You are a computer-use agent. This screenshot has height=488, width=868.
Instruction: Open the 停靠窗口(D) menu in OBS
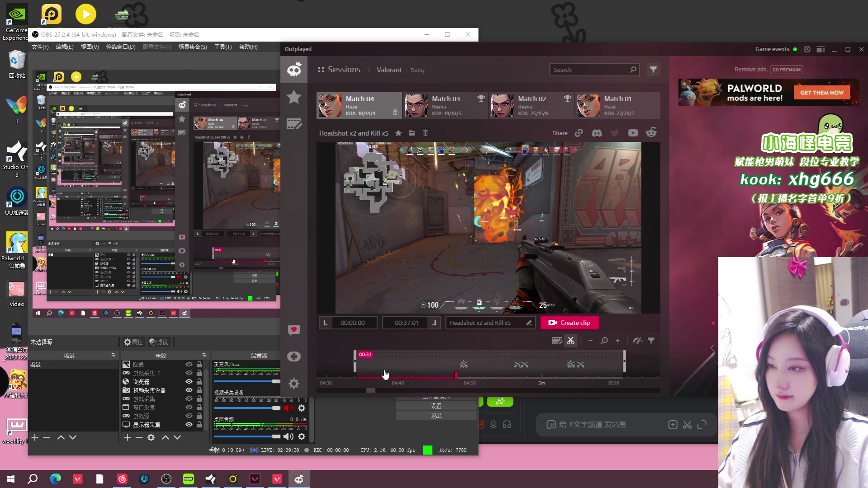pos(121,47)
